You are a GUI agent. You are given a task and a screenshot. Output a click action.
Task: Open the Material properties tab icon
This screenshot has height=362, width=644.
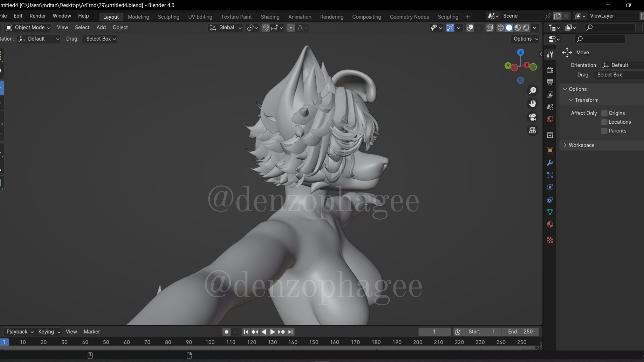550,225
